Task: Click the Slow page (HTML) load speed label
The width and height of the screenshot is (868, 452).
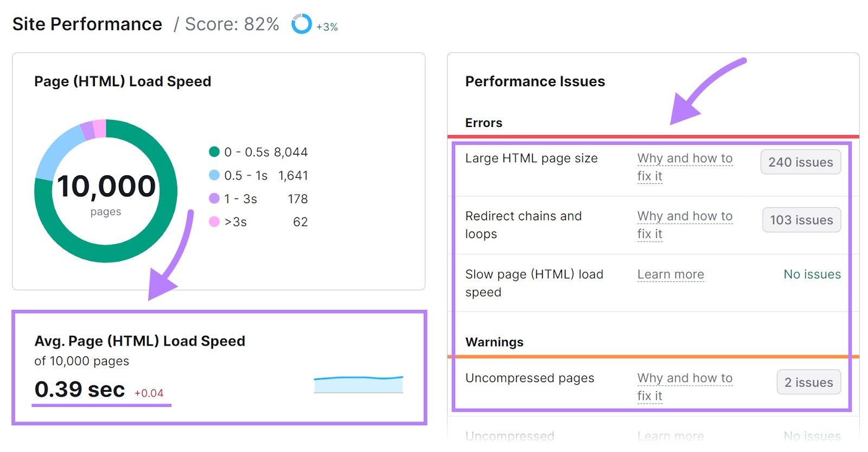Action: pyautogui.click(x=534, y=283)
